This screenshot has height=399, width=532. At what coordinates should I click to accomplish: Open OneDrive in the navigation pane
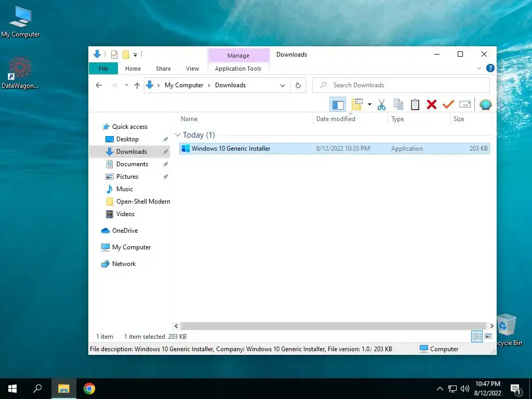coord(125,231)
